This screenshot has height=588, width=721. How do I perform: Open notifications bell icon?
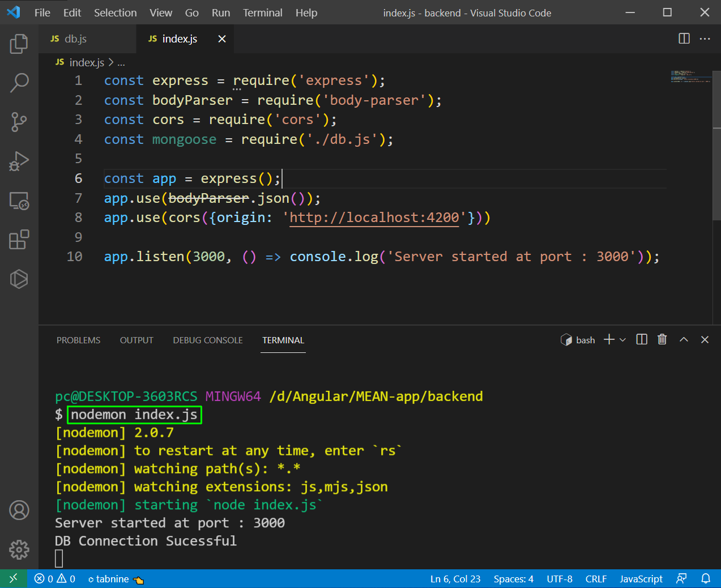[x=706, y=578]
